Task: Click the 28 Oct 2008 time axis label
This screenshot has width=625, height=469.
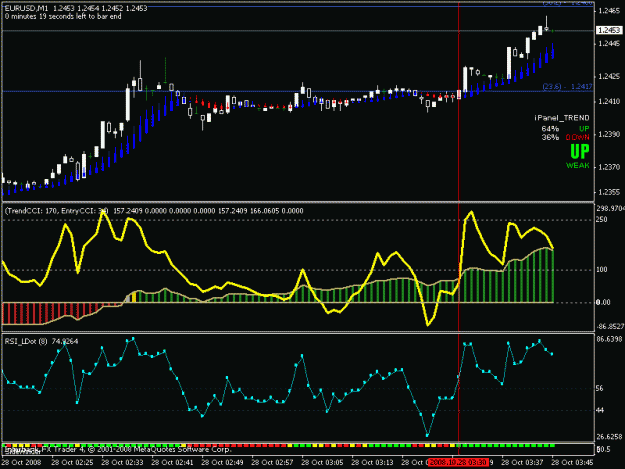Action: [22, 463]
